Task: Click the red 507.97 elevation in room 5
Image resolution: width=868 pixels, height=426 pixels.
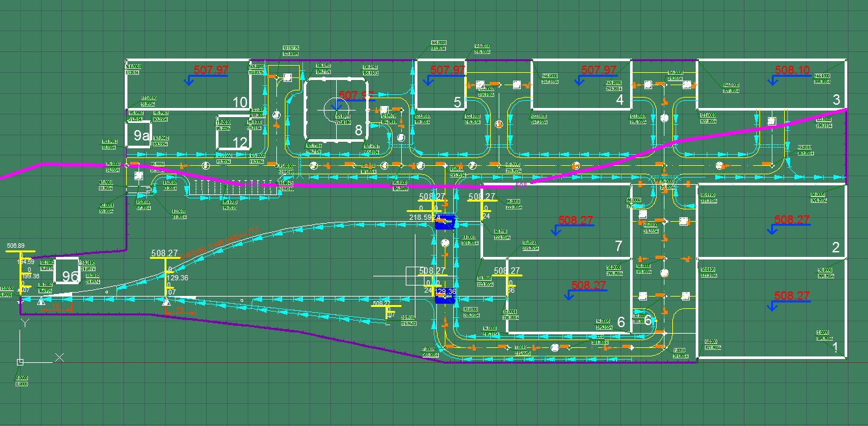Action: 448,70
